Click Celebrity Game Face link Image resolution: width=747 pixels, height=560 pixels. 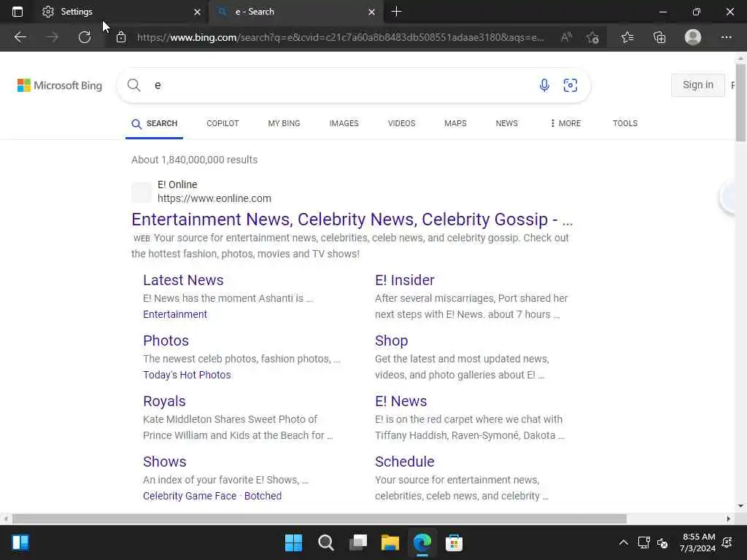[x=190, y=496]
